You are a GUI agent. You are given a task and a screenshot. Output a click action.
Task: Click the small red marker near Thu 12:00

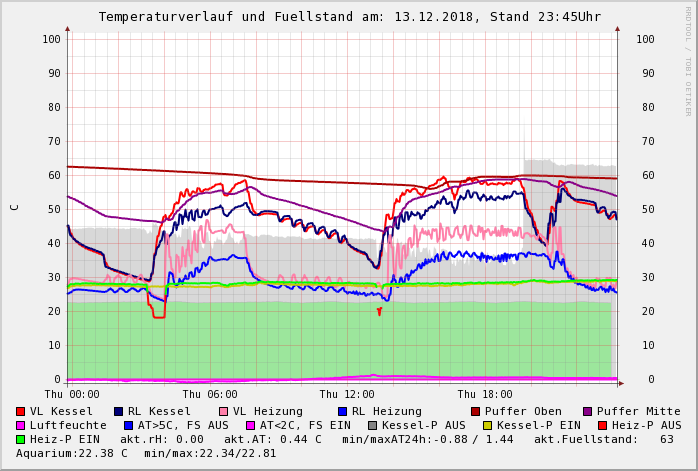(x=379, y=312)
